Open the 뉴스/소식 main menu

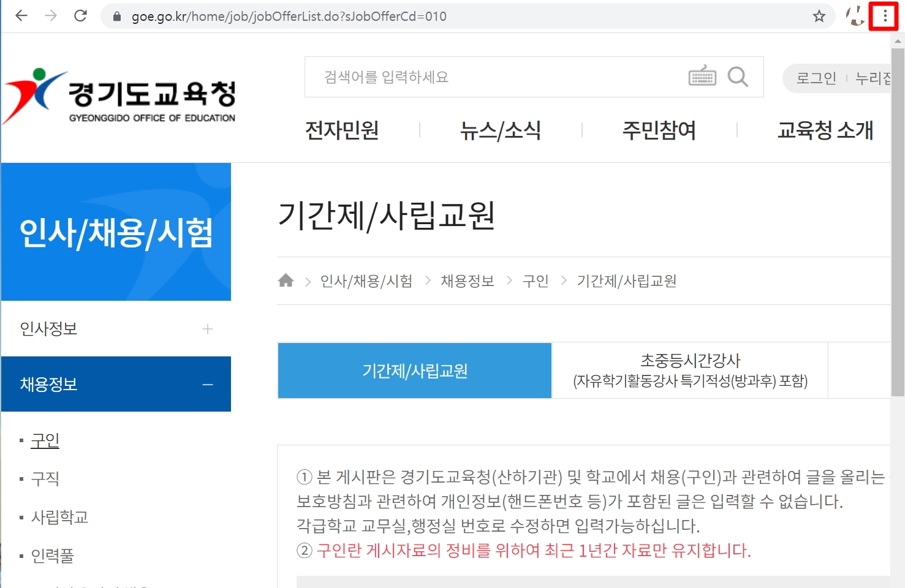(x=501, y=130)
